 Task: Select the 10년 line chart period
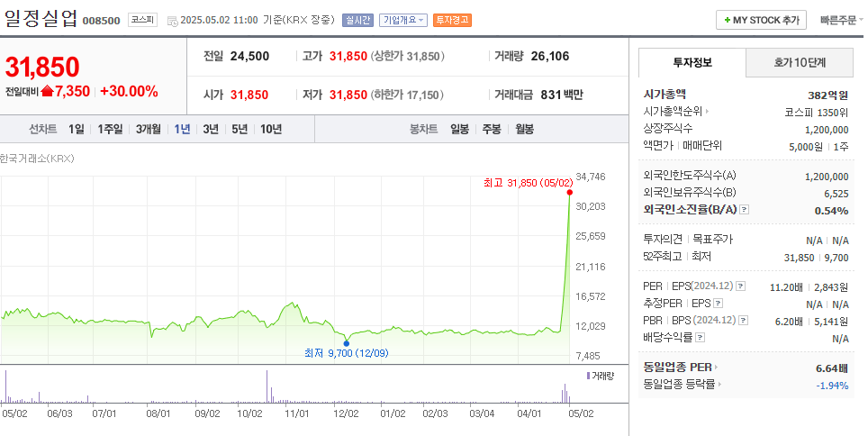(271, 129)
